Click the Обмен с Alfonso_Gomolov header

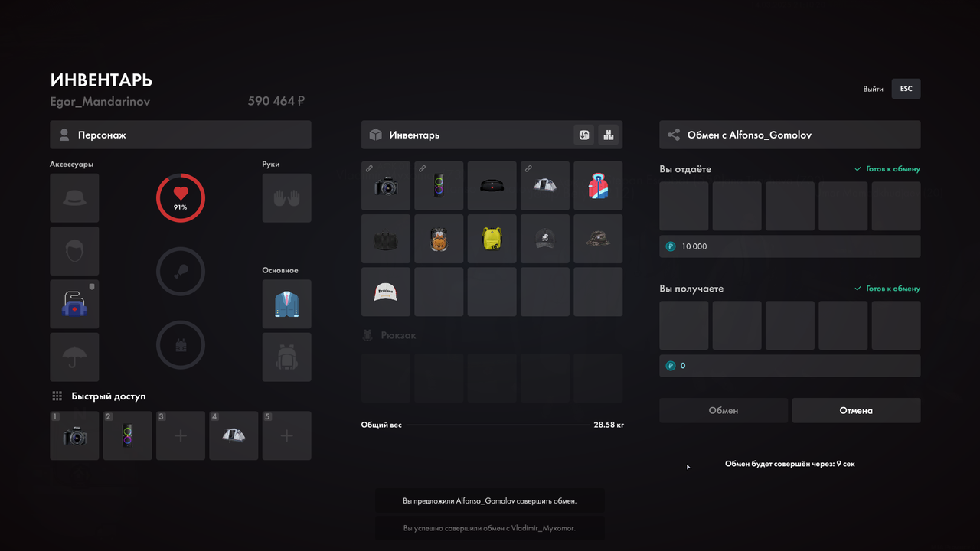[790, 135]
